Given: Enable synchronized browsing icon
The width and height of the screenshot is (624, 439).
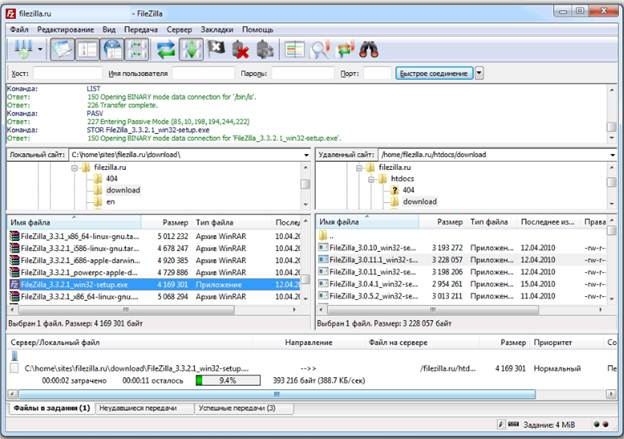Looking at the screenshot, I should pos(344,48).
